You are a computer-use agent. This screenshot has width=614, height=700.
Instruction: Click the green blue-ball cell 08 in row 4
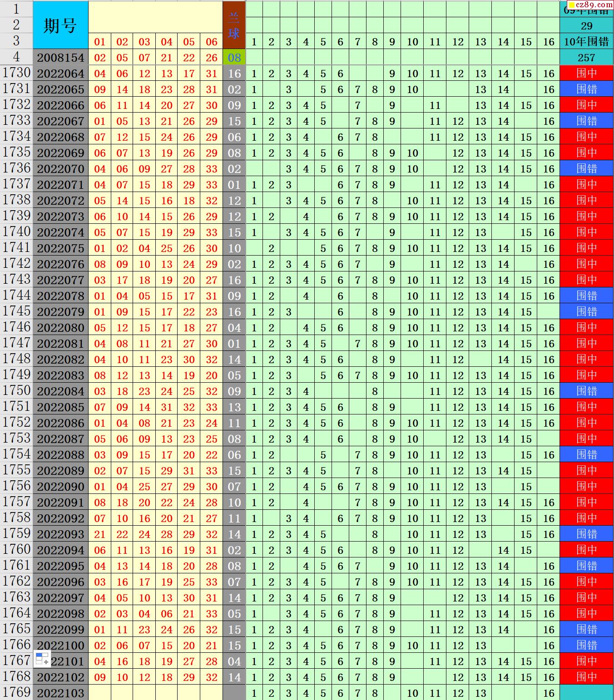(x=234, y=58)
